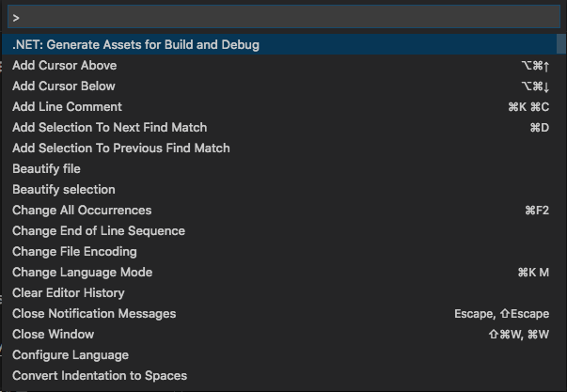Select Close Notification Messages command
The image size is (567, 392).
279,313
